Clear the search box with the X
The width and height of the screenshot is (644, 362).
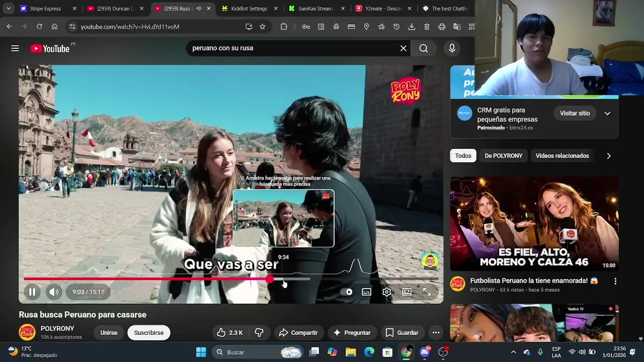[404, 48]
